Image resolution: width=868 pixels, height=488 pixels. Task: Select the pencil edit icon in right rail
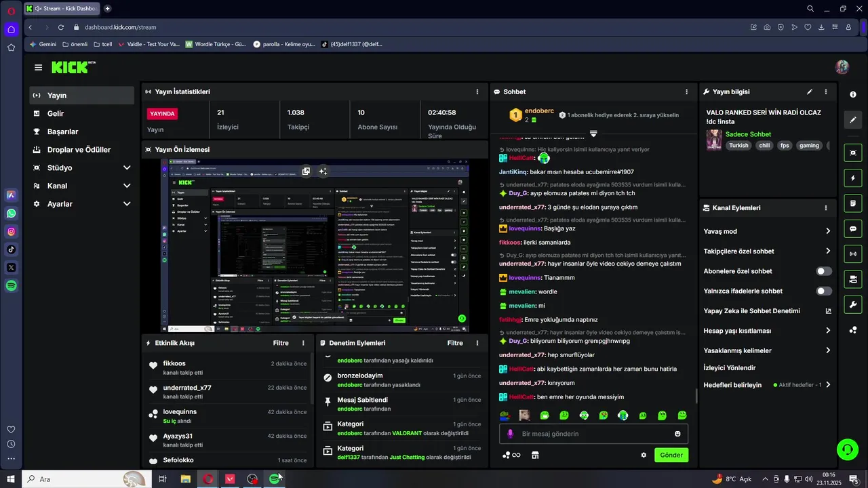(x=853, y=120)
